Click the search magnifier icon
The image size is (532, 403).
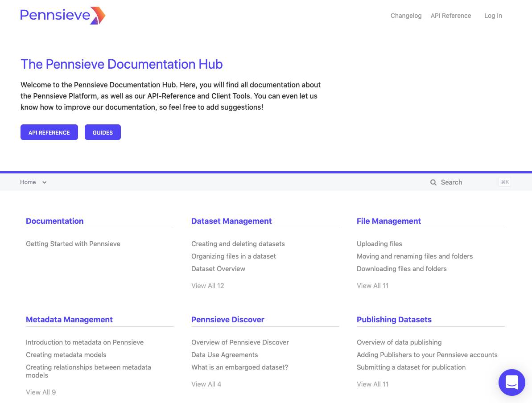pyautogui.click(x=433, y=182)
